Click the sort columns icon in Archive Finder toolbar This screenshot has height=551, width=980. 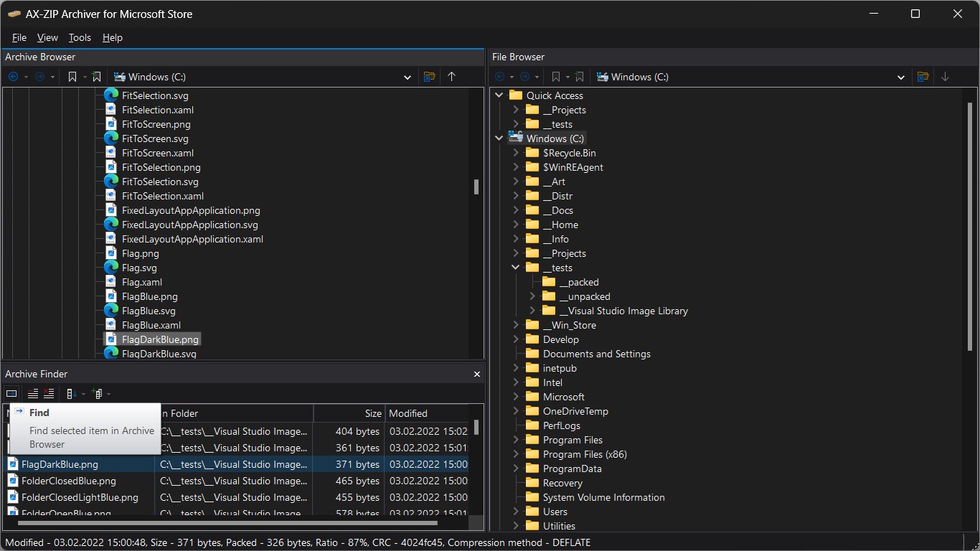[x=71, y=393]
